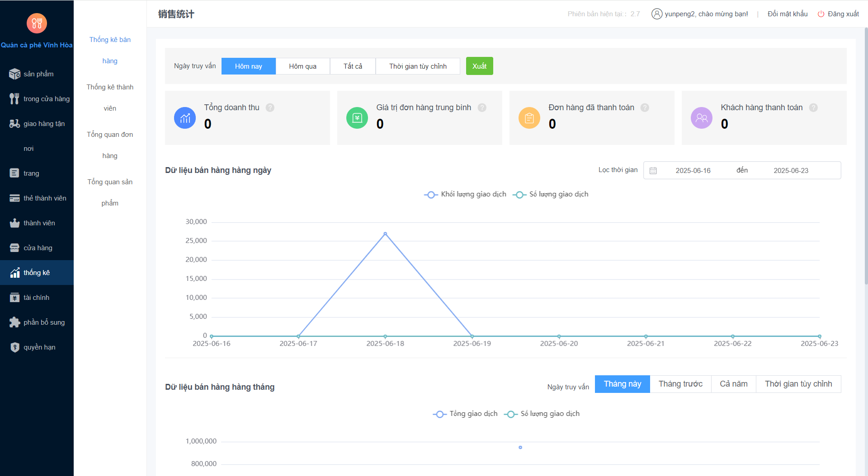Image resolution: width=868 pixels, height=476 pixels.
Task: Toggle Số lượng giao dịch daily legend
Action: click(x=551, y=194)
